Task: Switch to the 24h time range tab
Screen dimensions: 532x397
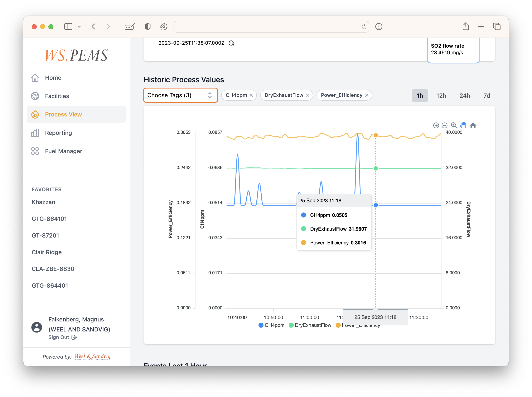Action: [x=465, y=95]
